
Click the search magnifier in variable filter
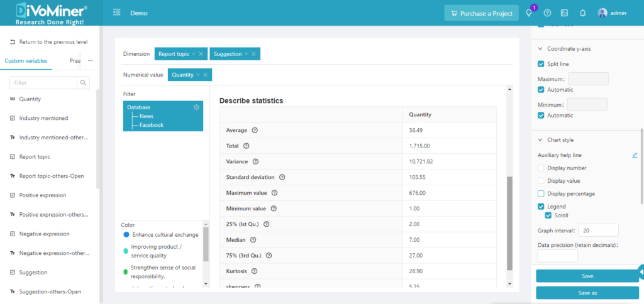click(84, 82)
